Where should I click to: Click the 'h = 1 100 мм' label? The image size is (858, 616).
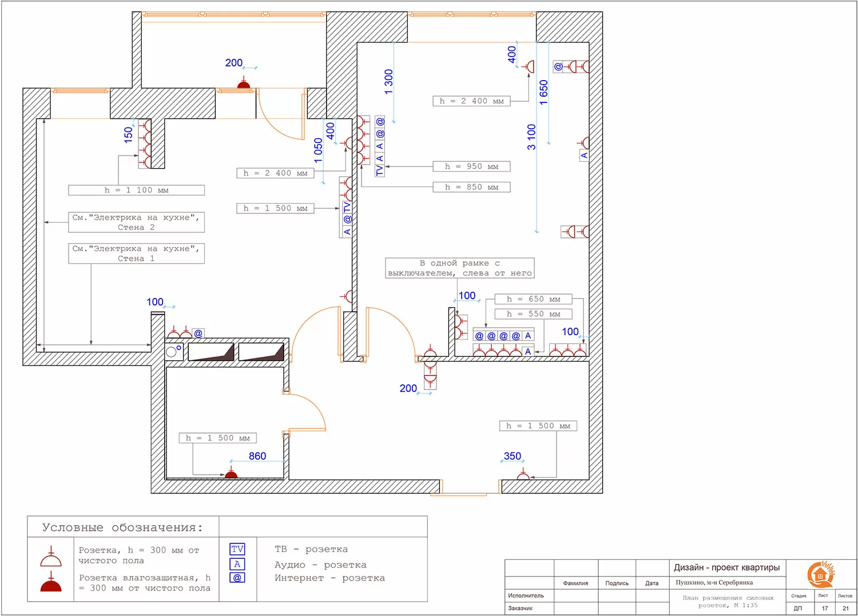point(136,190)
